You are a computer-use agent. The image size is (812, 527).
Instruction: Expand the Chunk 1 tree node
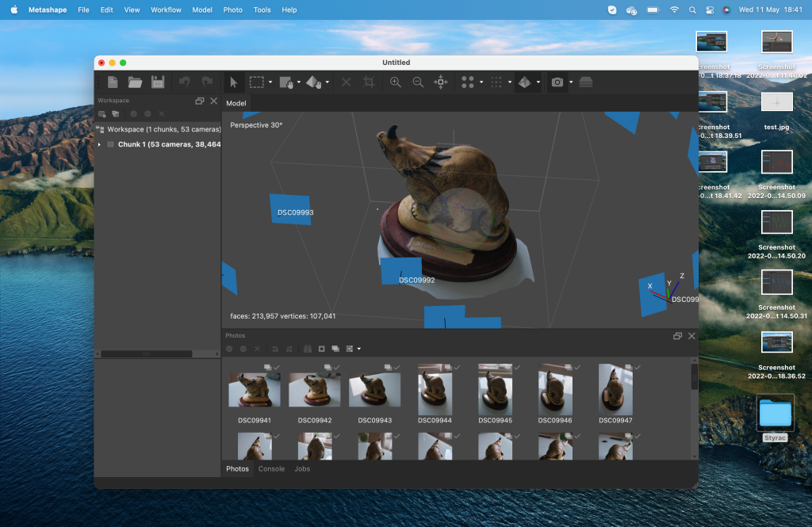[100, 143]
